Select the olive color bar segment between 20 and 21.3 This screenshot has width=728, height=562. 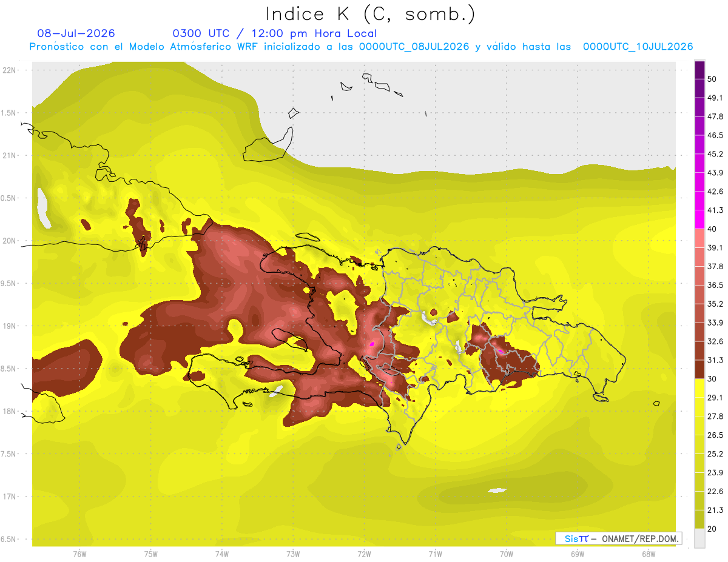click(700, 519)
